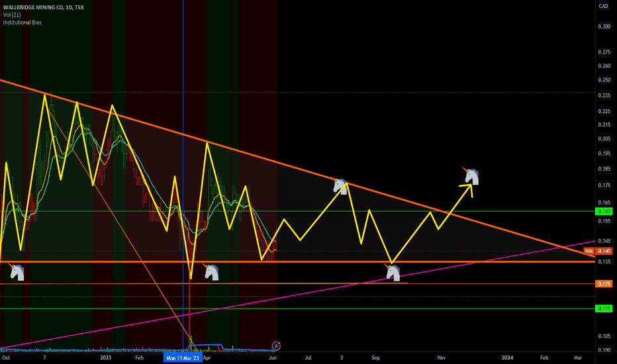The width and height of the screenshot is (617, 364).
Task: Open the Institutional Bias indicator legend
Action: tap(22, 23)
